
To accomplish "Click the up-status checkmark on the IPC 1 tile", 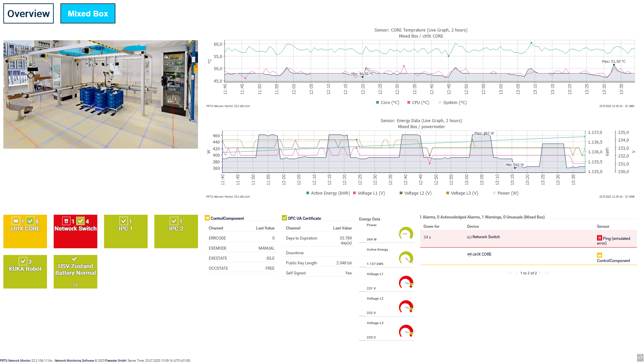I will [123, 221].
